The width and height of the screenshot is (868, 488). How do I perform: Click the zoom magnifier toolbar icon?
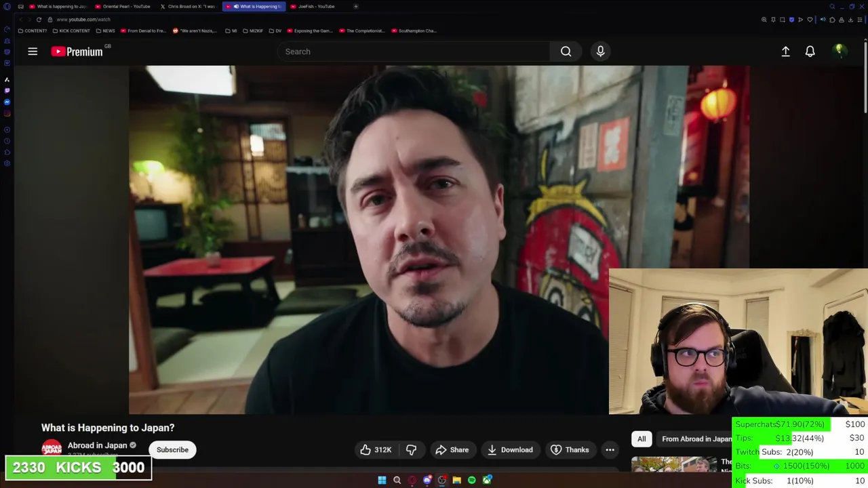click(x=764, y=20)
